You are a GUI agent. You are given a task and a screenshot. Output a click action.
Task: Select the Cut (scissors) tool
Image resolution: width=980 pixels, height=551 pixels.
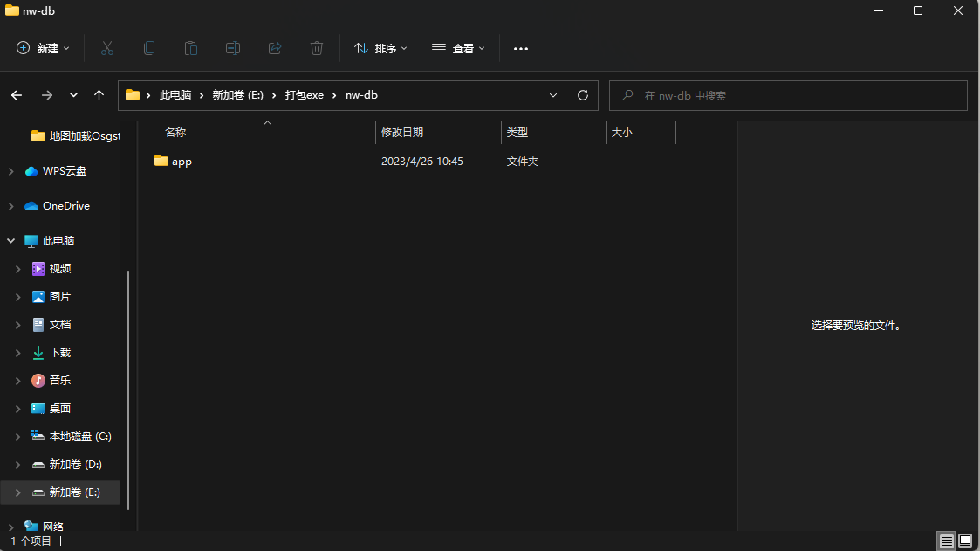pyautogui.click(x=106, y=48)
